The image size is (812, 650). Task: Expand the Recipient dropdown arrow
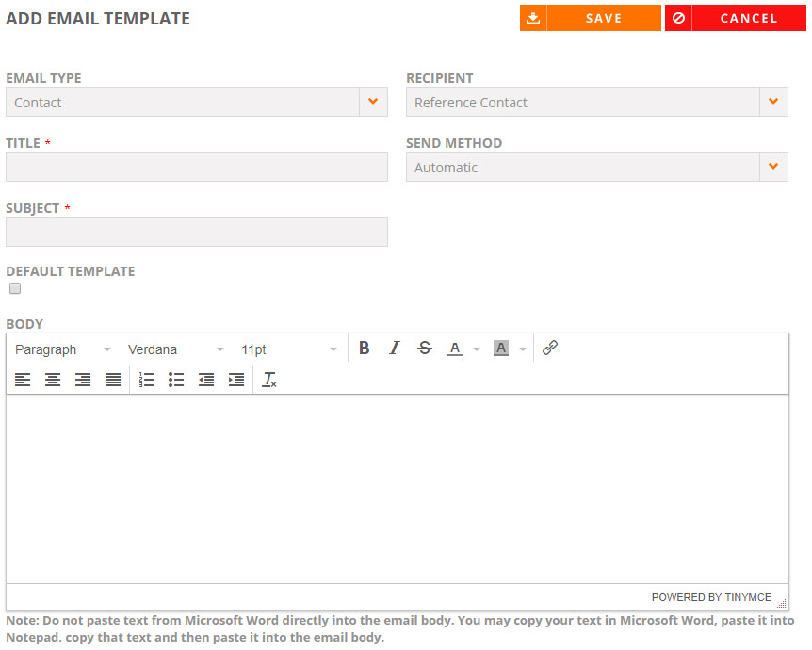[773, 102]
